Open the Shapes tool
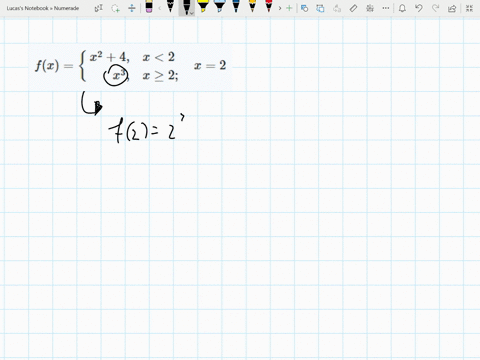 (x=304, y=8)
